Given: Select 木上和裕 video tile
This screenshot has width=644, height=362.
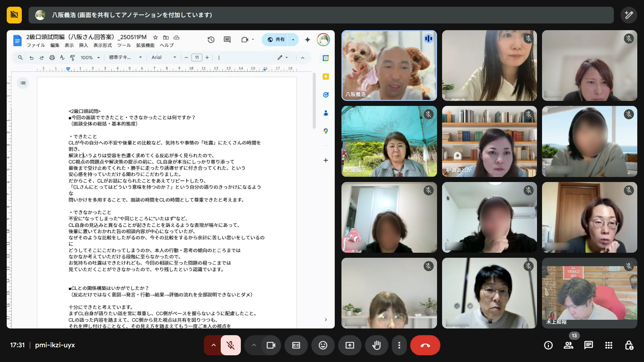Looking at the screenshot, I should (x=589, y=293).
